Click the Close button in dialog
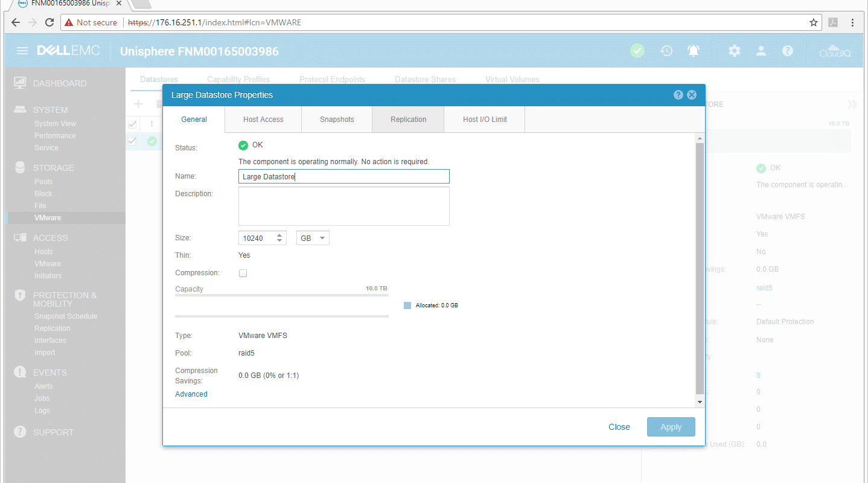 (x=619, y=427)
